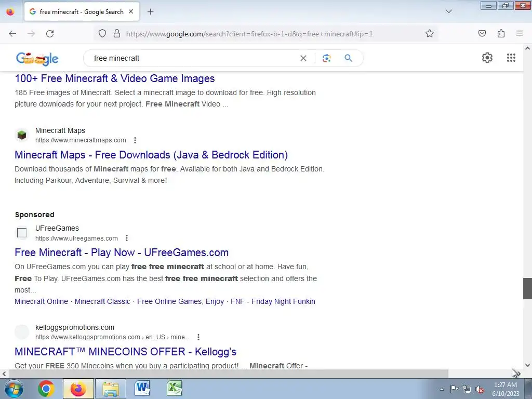Click the padlock site security icon
The height and width of the screenshot is (399, 532).
[117, 34]
